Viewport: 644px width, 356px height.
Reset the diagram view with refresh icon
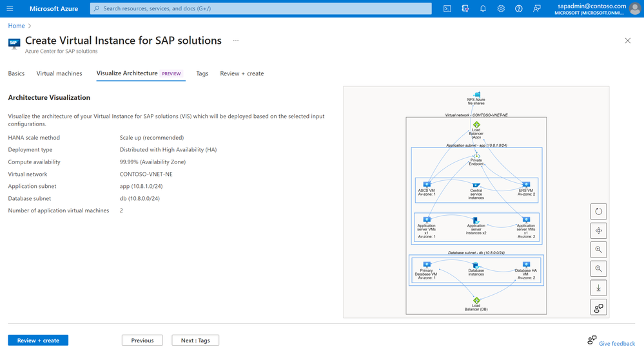pyautogui.click(x=598, y=212)
